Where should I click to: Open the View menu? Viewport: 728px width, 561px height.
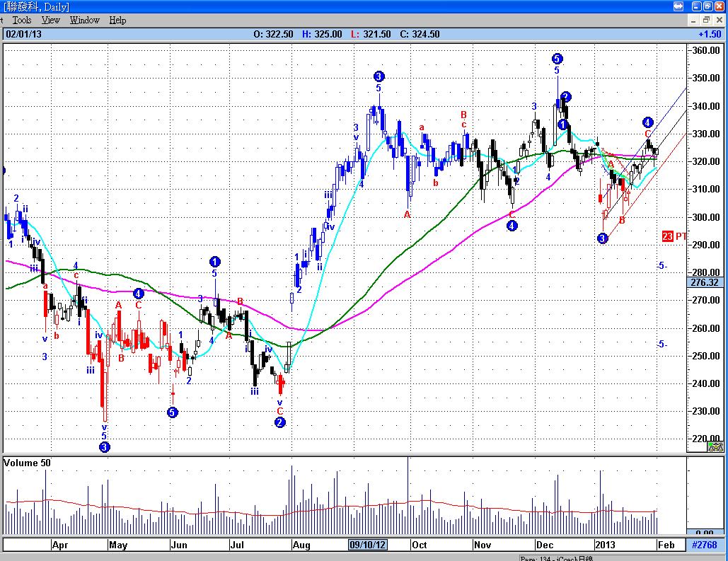[51, 20]
